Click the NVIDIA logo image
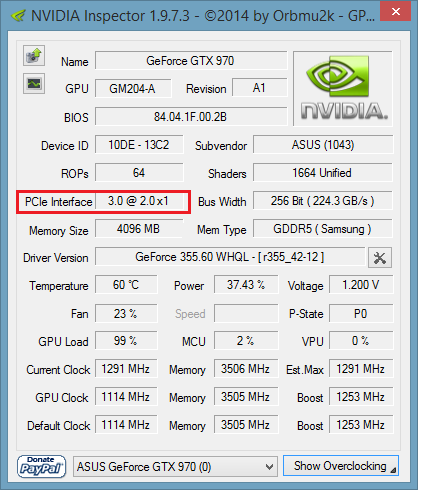423x493 pixels. coord(343,89)
